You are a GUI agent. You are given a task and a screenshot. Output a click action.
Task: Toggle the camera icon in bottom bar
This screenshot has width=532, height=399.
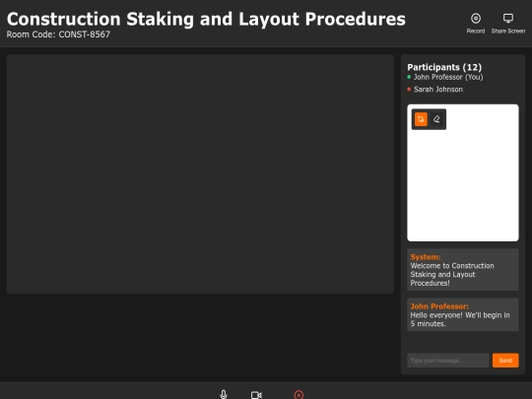click(256, 395)
